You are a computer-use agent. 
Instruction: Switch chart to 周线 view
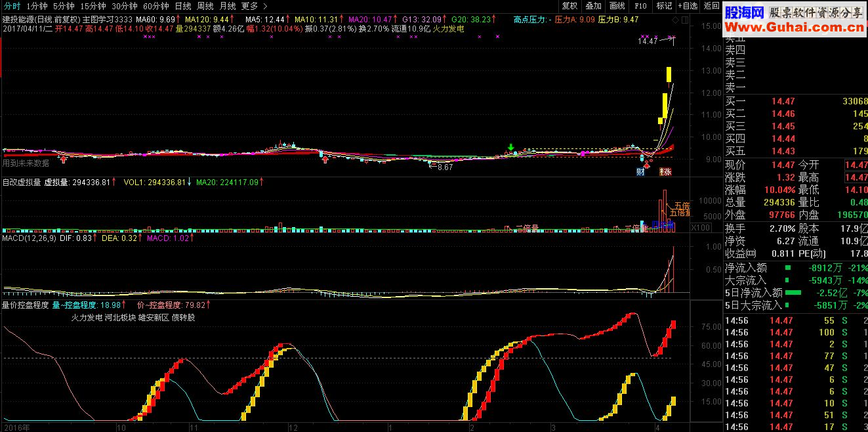click(x=205, y=6)
